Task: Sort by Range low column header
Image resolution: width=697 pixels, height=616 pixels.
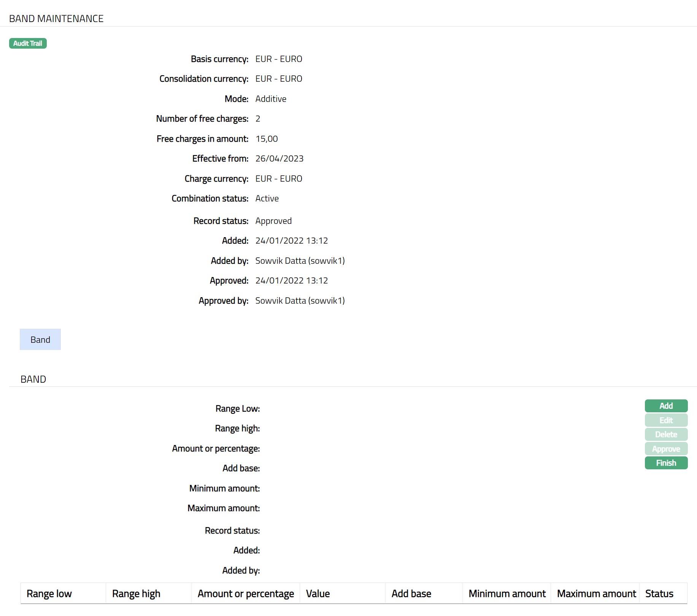Action: click(49, 594)
